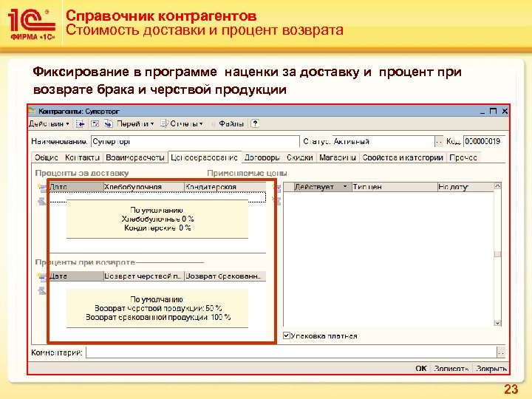This screenshot has height=399, width=532.
Task: Click the find in list toolbar icon
Action: (x=80, y=124)
